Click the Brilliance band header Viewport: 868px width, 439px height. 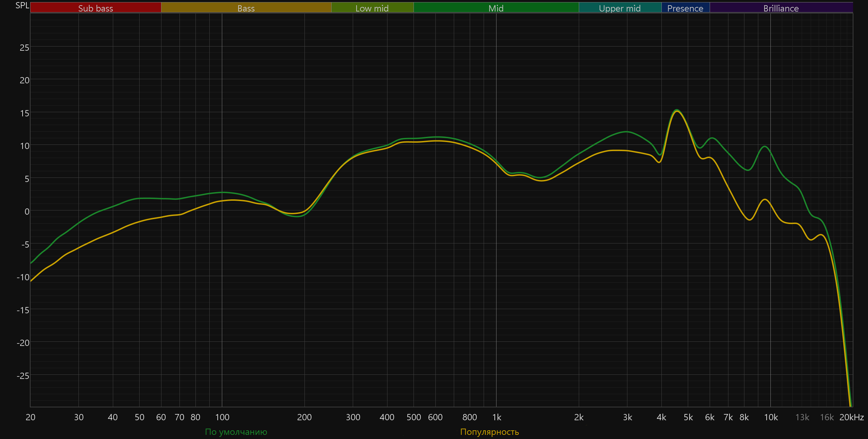(781, 8)
